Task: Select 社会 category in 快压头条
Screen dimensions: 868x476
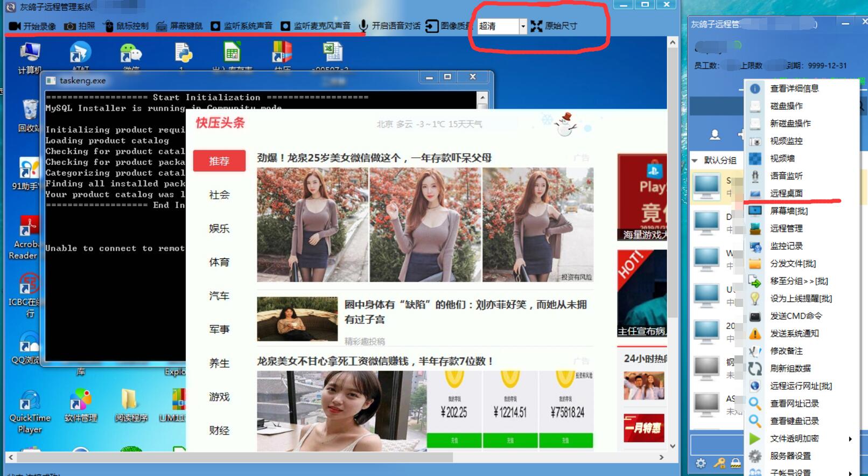Action: tap(219, 195)
